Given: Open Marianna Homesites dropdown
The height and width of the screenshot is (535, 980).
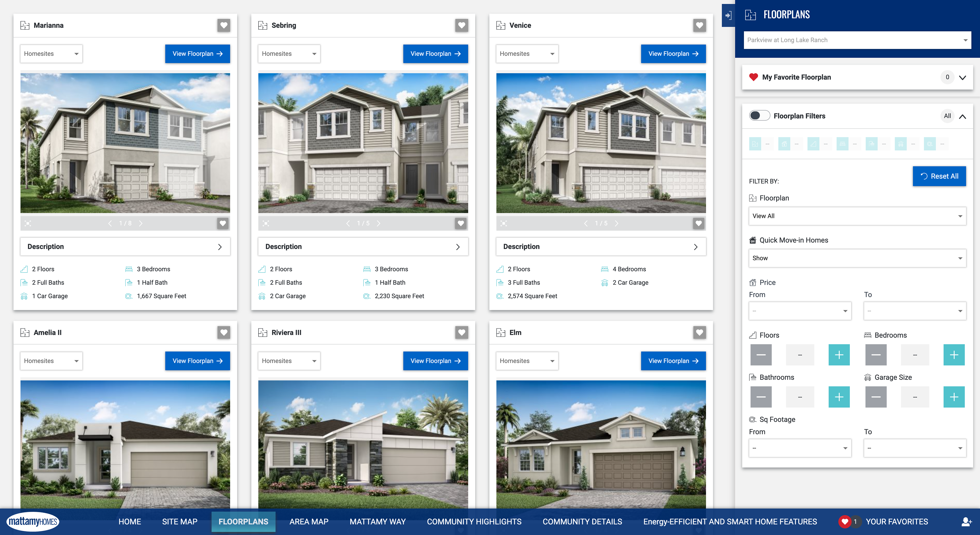Looking at the screenshot, I should coord(51,54).
